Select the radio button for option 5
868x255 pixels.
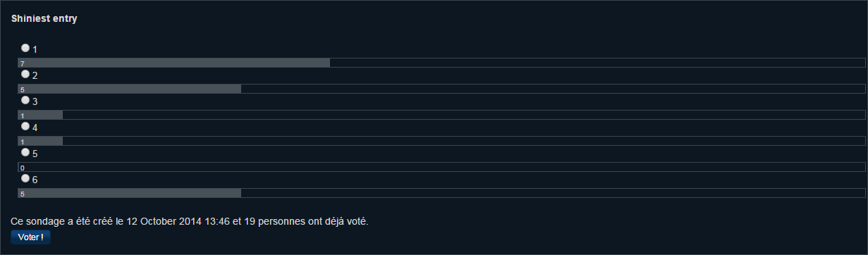[x=25, y=152]
